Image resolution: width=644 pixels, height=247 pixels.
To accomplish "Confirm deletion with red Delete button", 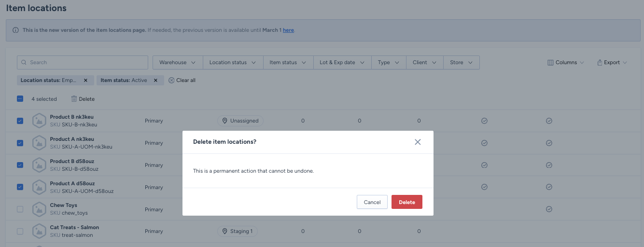I will 406,202.
